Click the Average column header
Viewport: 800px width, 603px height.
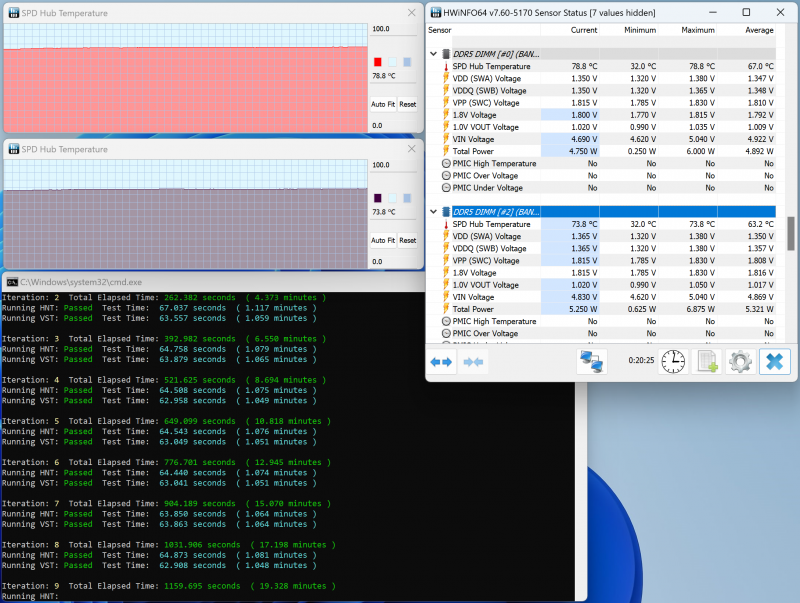[x=758, y=31]
